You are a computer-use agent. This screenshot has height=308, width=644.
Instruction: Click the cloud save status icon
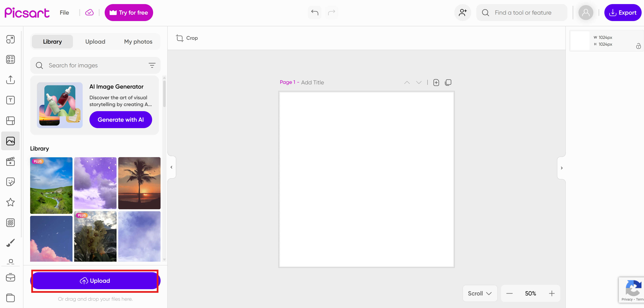(x=89, y=13)
